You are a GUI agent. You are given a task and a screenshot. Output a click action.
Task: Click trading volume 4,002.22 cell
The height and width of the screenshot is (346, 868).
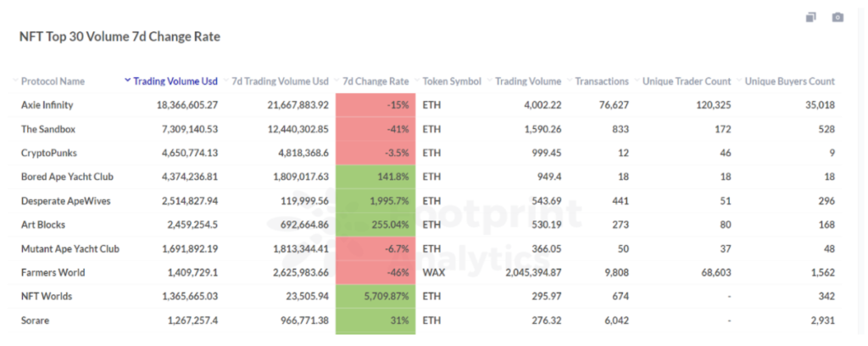click(543, 105)
